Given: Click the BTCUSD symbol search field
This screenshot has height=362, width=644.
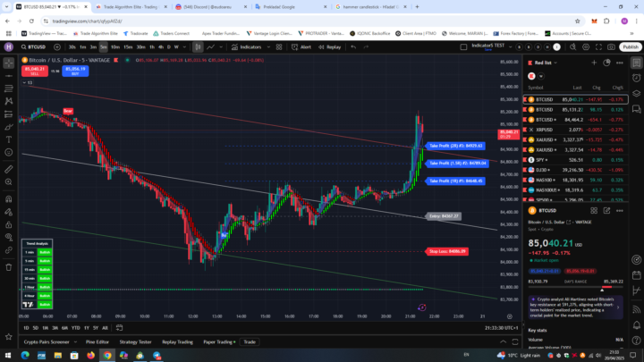Looking at the screenshot, I should click(x=34, y=47).
